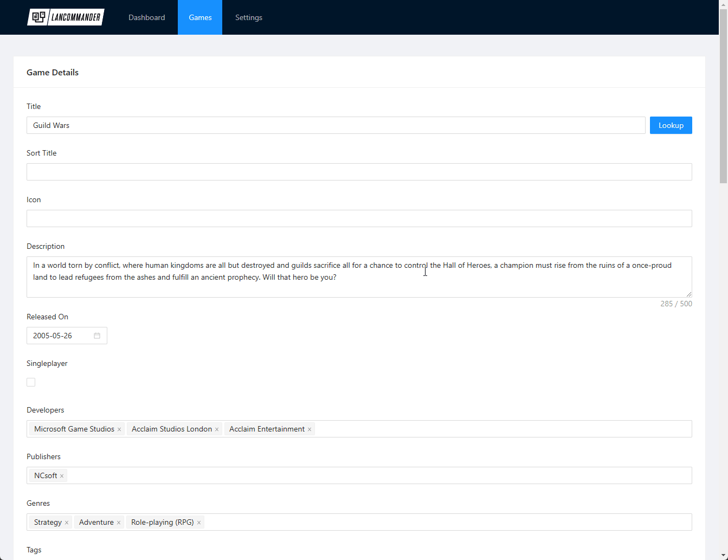Remove the Microsoft Game Studios developer tag

[x=119, y=429]
